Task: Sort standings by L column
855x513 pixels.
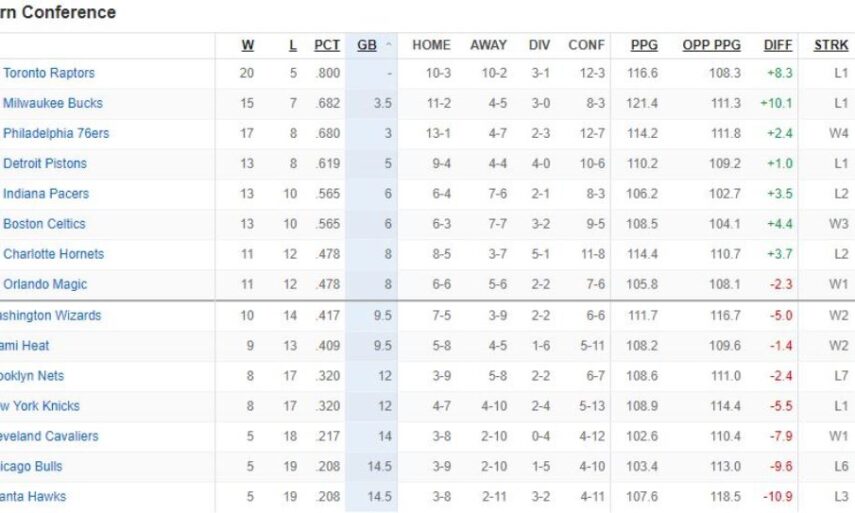Action: coord(292,45)
